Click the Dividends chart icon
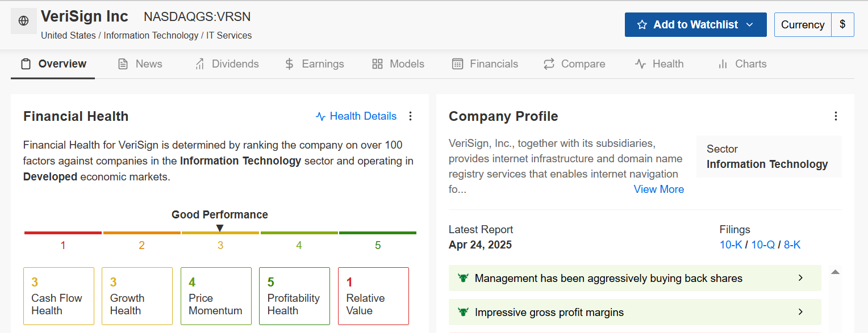The width and height of the screenshot is (868, 333). click(x=199, y=64)
